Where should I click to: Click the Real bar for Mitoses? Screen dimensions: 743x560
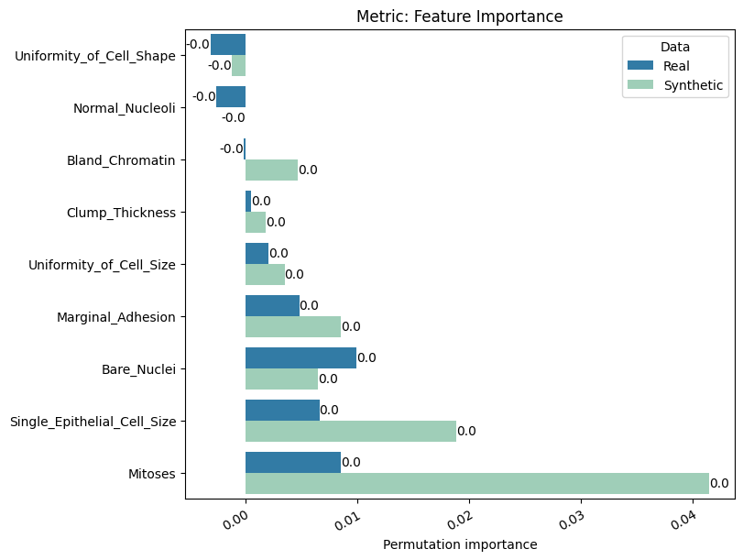(x=293, y=463)
